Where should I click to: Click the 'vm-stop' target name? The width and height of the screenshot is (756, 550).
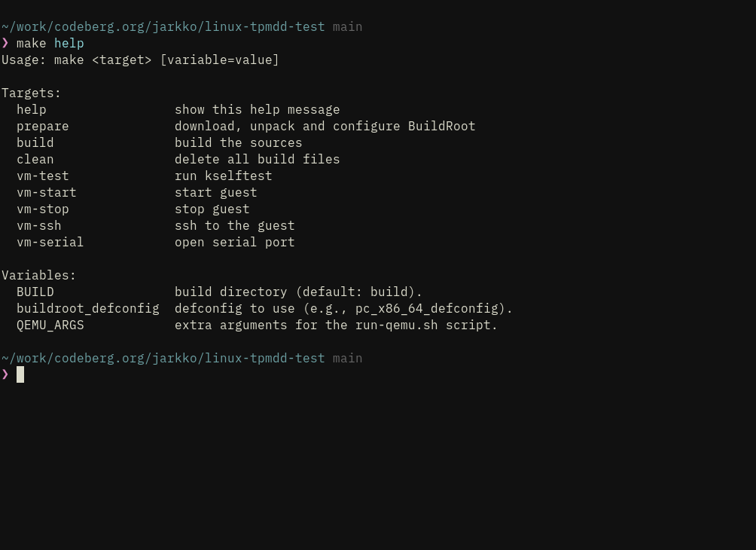coord(42,209)
